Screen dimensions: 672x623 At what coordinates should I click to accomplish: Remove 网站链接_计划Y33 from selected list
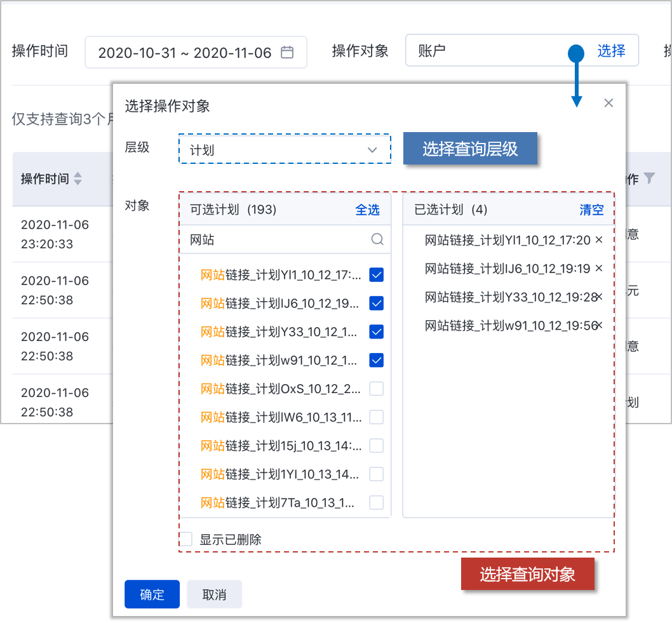598,297
